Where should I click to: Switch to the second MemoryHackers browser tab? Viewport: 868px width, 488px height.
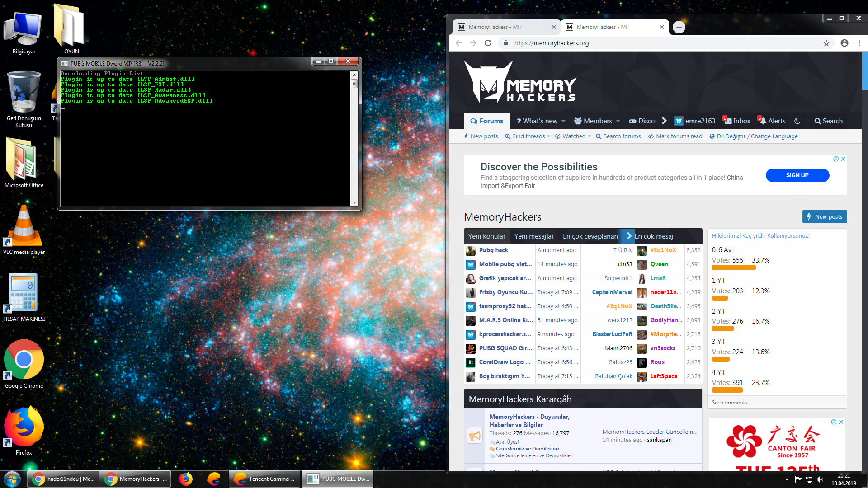tap(615, 27)
